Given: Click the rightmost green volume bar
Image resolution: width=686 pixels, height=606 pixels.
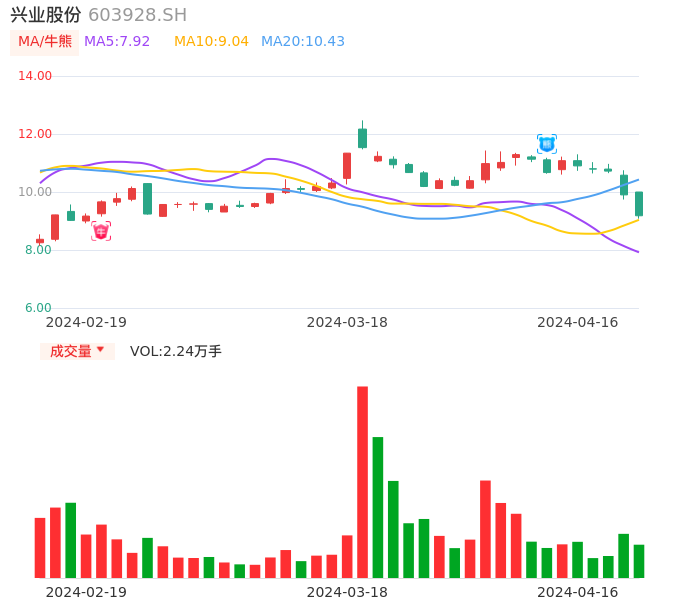Looking at the screenshot, I should pyautogui.click(x=639, y=561).
